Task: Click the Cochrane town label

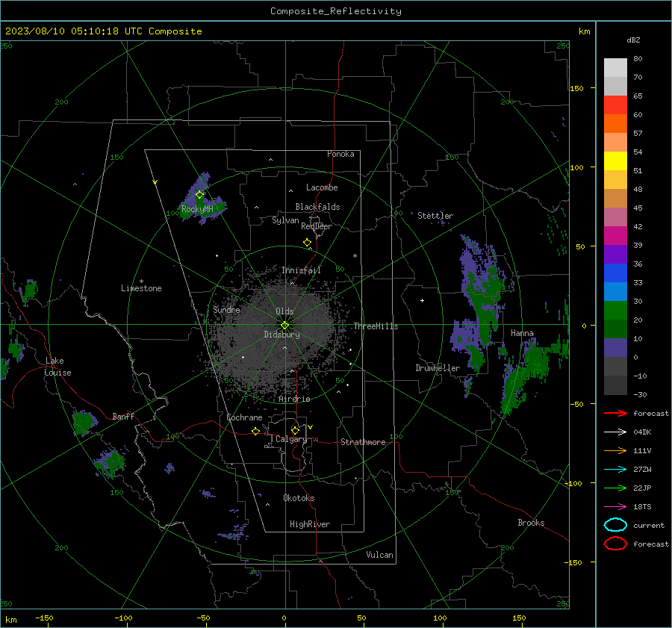Action: (x=244, y=417)
